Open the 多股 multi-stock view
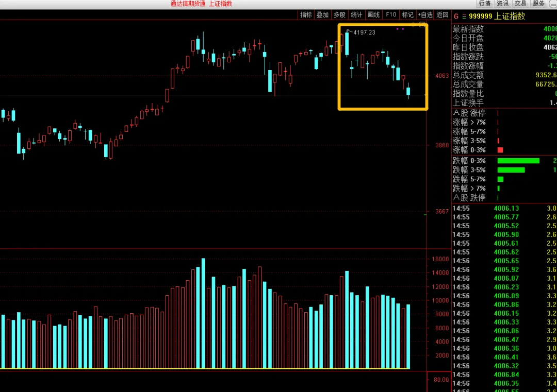This screenshot has width=557, height=392. tap(339, 14)
